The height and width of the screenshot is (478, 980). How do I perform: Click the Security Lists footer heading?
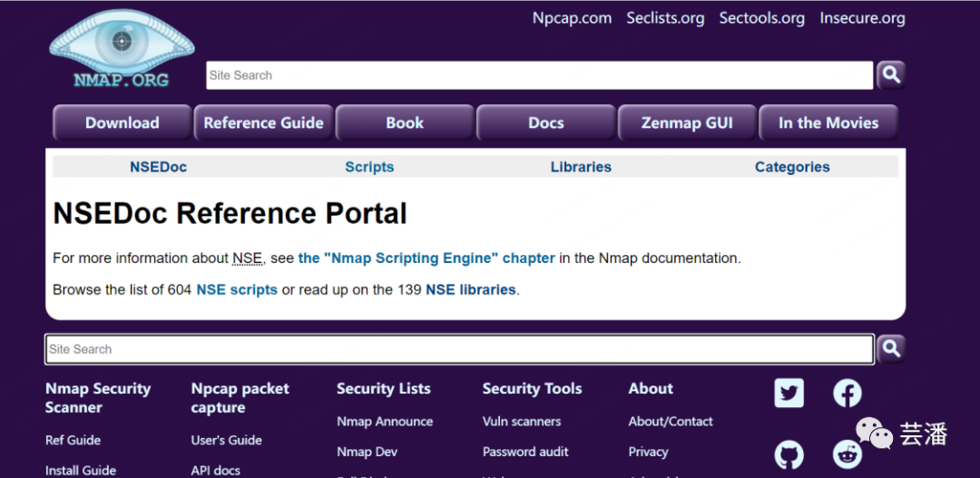point(384,388)
